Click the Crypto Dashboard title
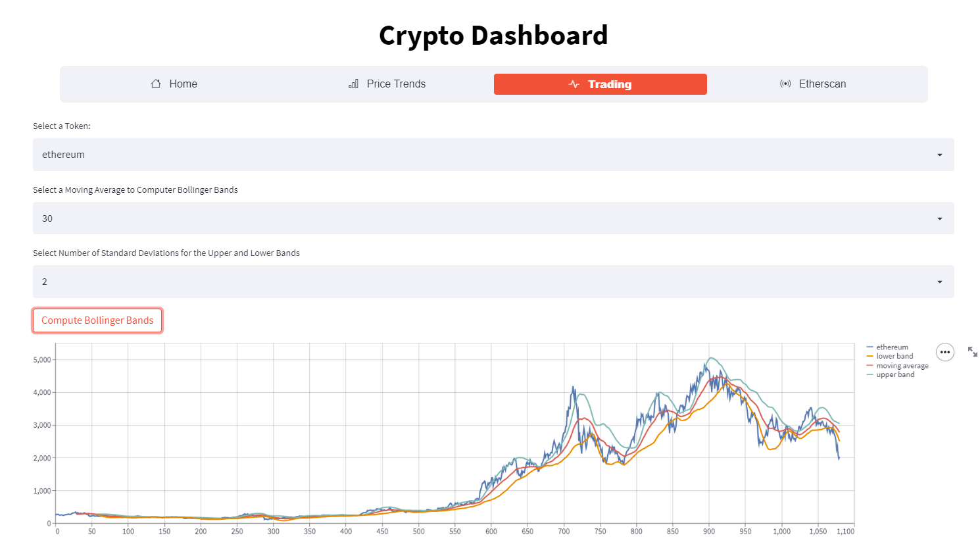The width and height of the screenshot is (980, 558). [x=493, y=36]
